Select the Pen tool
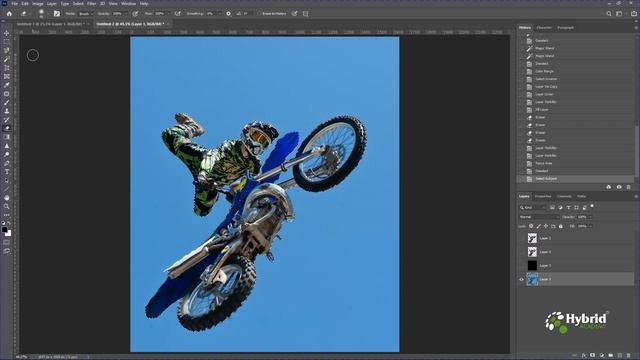This screenshot has height=360, width=640. tap(7, 163)
